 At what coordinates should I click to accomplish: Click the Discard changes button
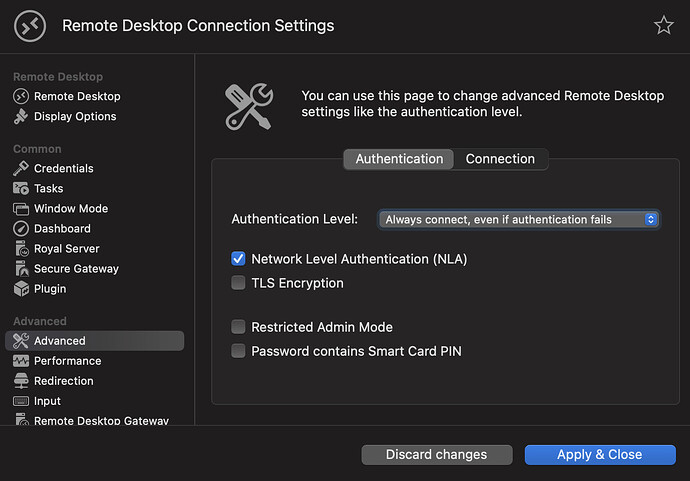(x=437, y=455)
